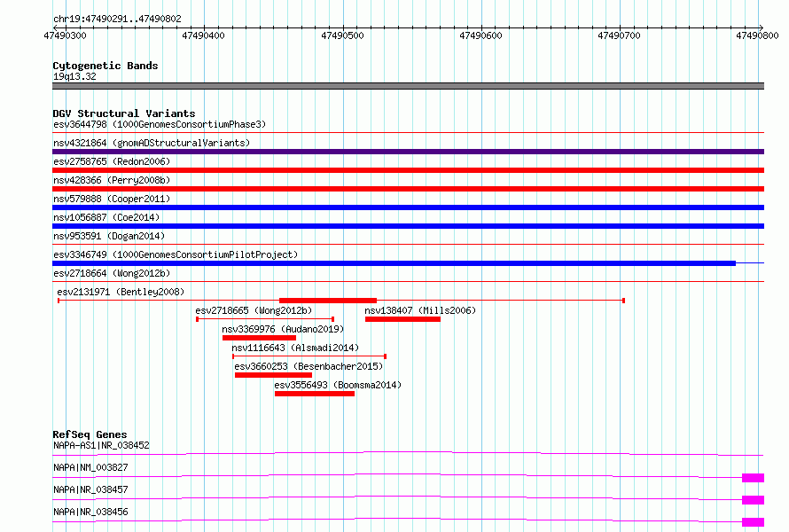This screenshot has width=789, height=532.
Task: Select the nsv138407 Mills2006 red bar
Action: (x=403, y=319)
